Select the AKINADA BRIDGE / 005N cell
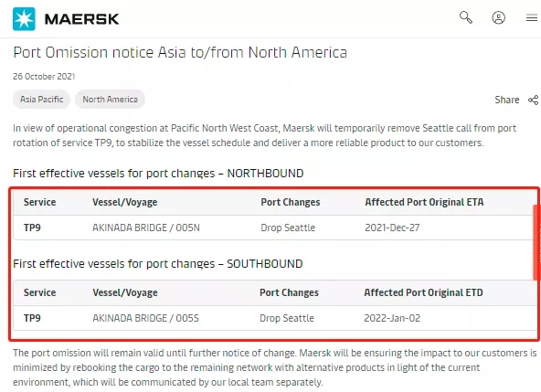 point(146,228)
